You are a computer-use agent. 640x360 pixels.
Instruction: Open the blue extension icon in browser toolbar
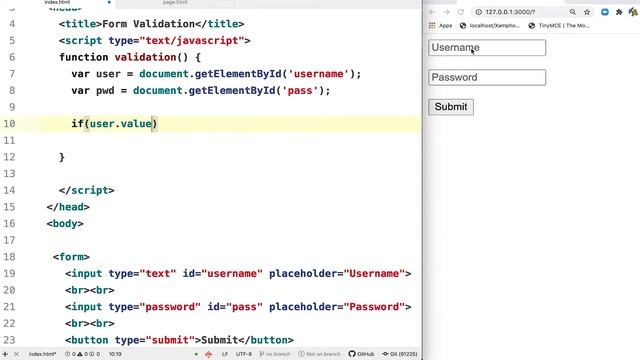[x=605, y=12]
